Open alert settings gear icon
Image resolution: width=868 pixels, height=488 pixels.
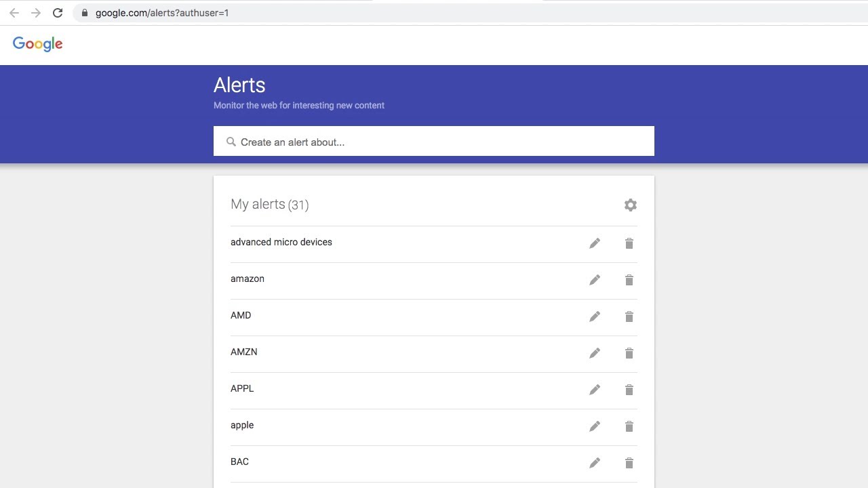631,205
